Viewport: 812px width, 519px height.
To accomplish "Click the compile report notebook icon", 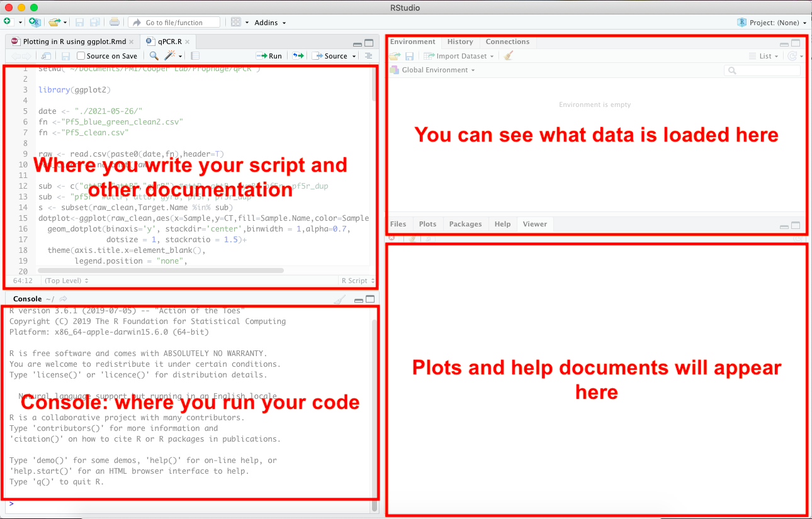I will [195, 56].
